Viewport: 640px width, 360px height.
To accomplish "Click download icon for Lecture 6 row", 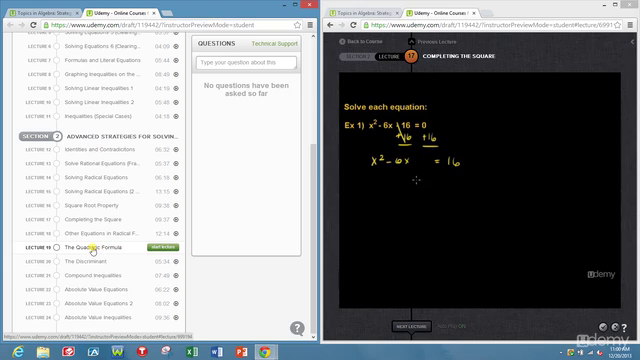I will 176,47.
